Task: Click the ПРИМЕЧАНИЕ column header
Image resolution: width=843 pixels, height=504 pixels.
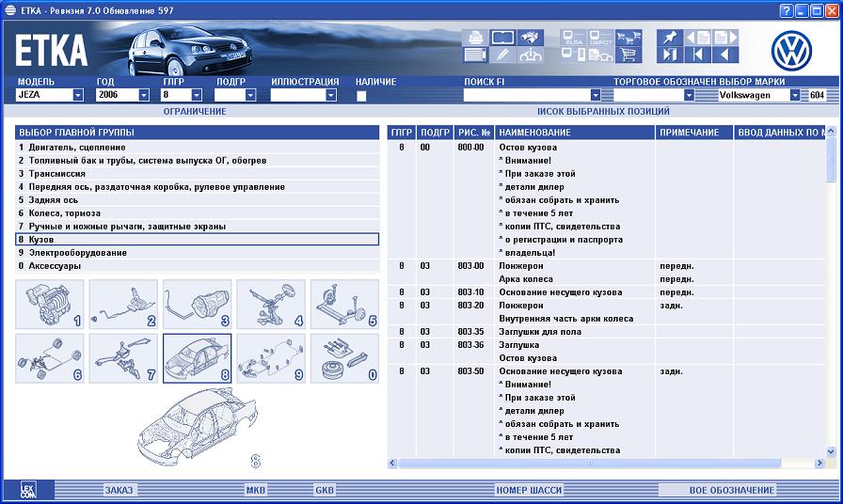Action: (x=694, y=133)
